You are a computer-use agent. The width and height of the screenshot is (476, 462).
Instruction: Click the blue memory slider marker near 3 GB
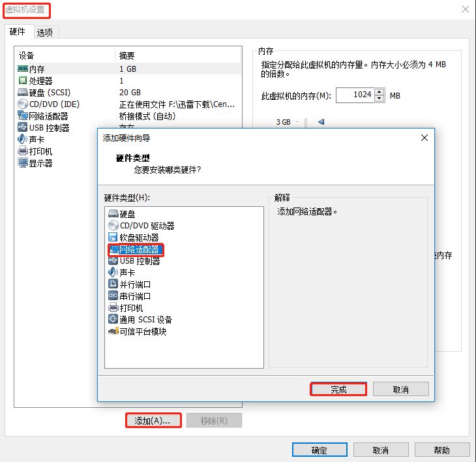coord(321,122)
